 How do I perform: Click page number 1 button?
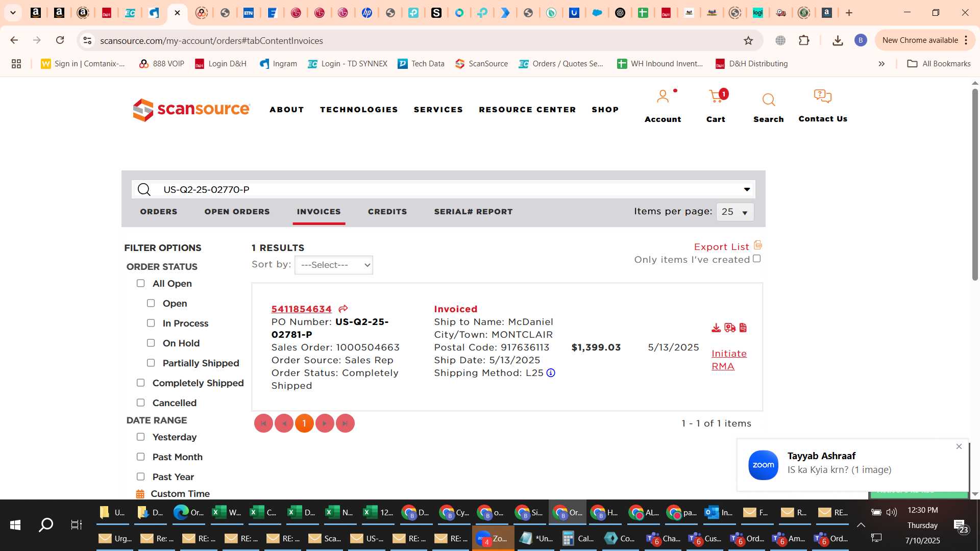pyautogui.click(x=304, y=423)
